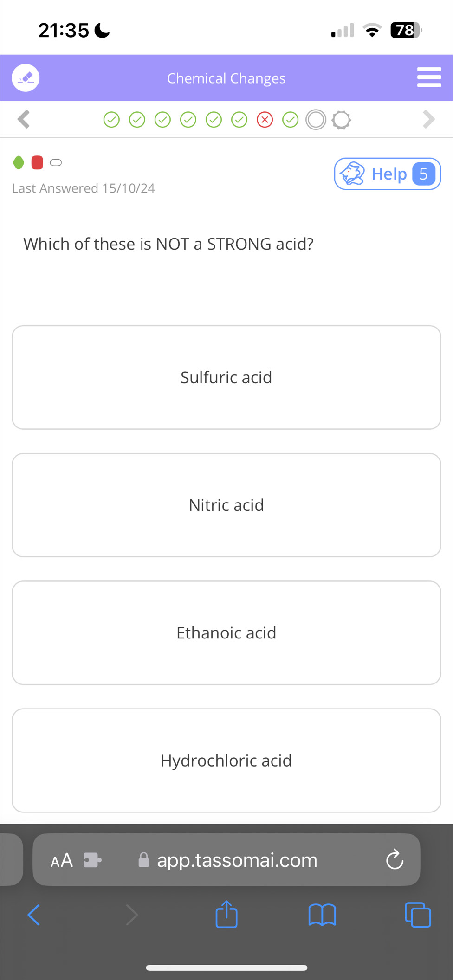Go to next question with right chevron
The width and height of the screenshot is (453, 980).
pos(429,119)
